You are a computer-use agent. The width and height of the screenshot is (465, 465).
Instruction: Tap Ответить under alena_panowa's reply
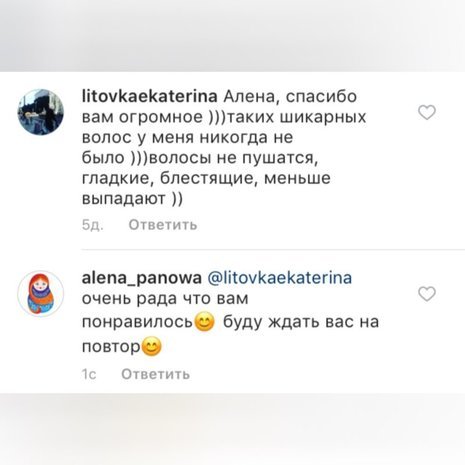[156, 374]
